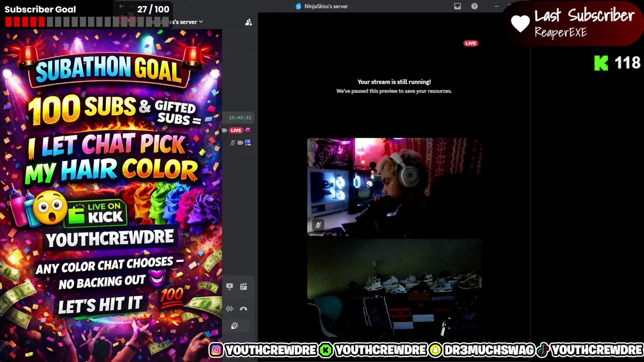Image resolution: width=644 pixels, height=362 pixels.
Task: Open the activities clapperboard icon
Action: click(x=244, y=286)
